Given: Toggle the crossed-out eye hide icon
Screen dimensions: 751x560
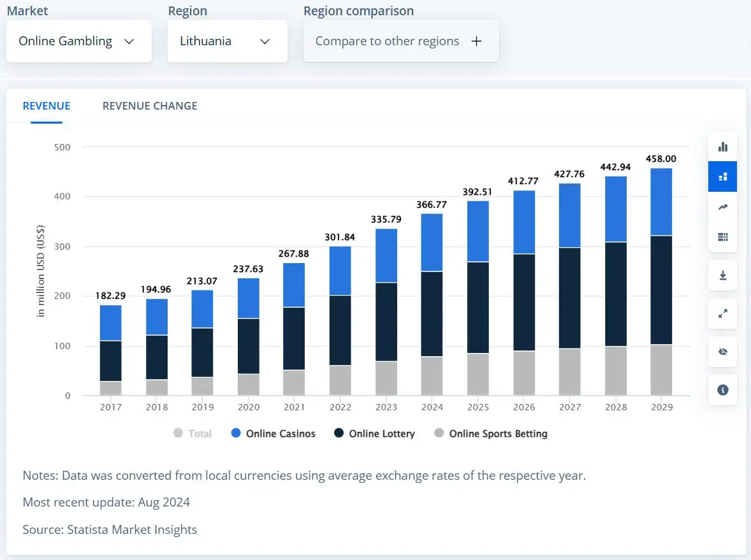Looking at the screenshot, I should [722, 352].
